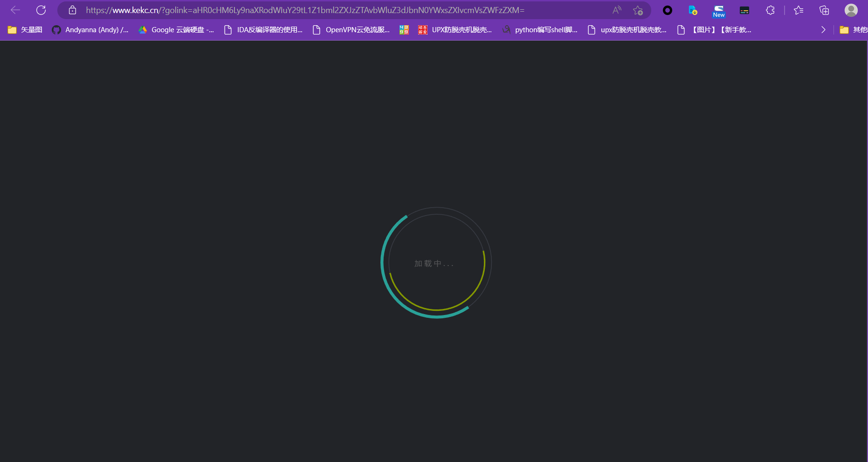Screen dimensions: 868x462
Task: Click the 加载中 loading spinner
Action: 436,263
